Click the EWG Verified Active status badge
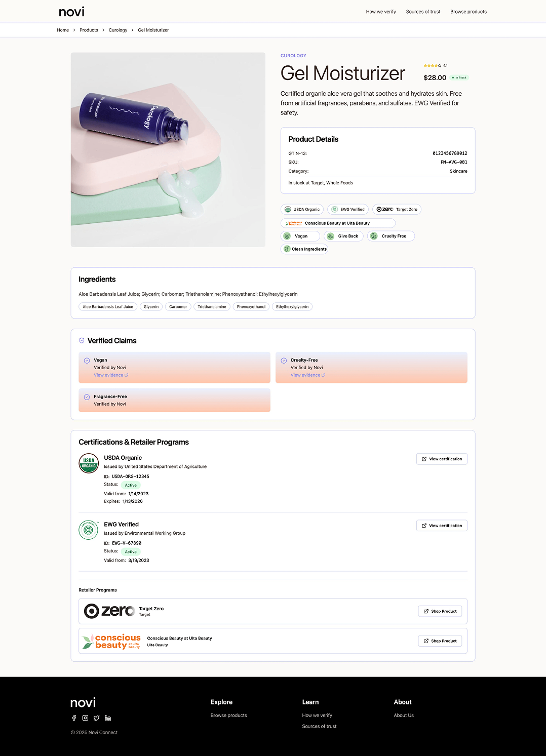Screen dimensions: 546x756 (131, 552)
